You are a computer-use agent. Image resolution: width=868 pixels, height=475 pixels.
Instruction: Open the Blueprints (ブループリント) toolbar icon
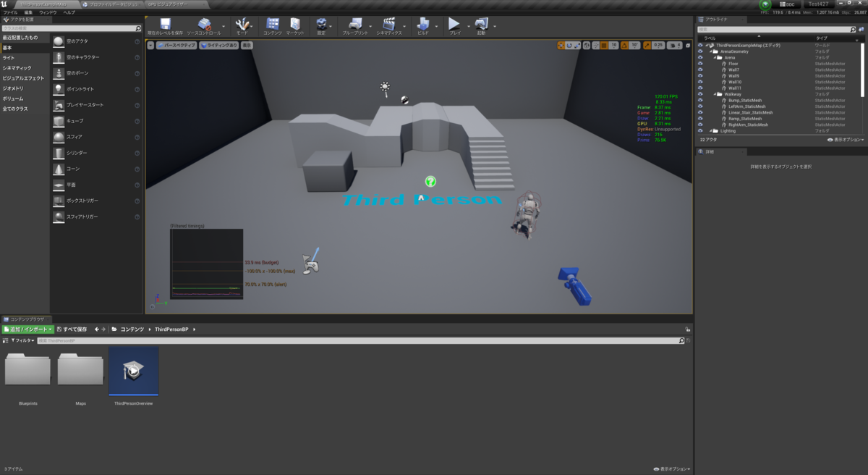tap(355, 24)
